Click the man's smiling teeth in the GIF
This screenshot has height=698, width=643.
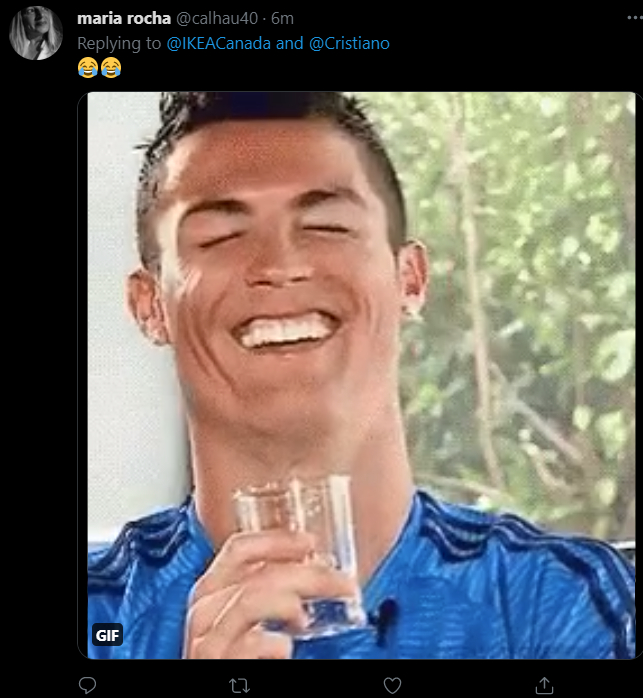[x=286, y=331]
